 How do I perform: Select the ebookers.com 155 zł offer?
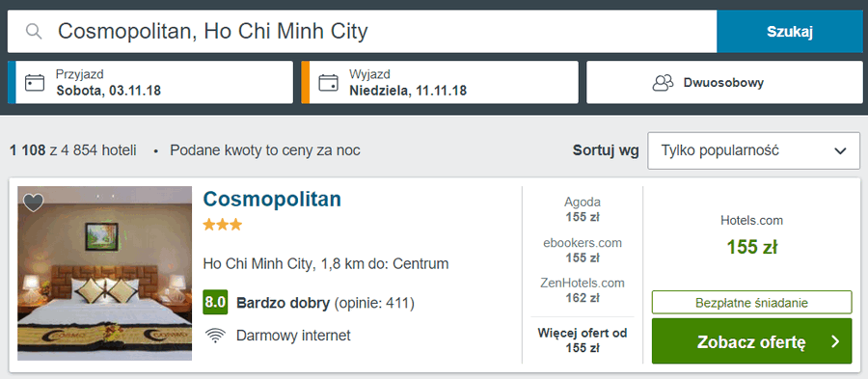[583, 250]
